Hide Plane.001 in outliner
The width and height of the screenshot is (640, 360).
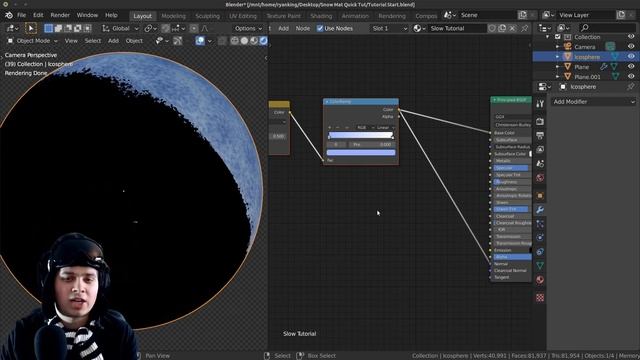tap(631, 76)
